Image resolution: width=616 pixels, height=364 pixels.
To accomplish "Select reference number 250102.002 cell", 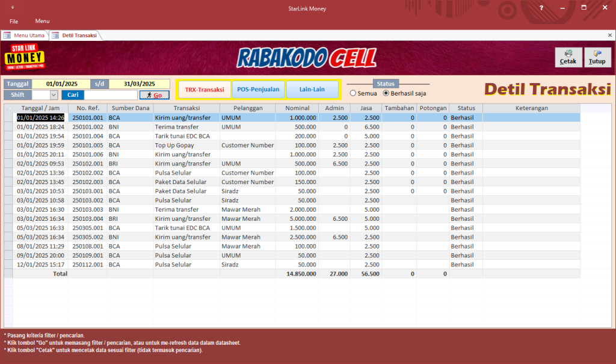I will [88, 173].
